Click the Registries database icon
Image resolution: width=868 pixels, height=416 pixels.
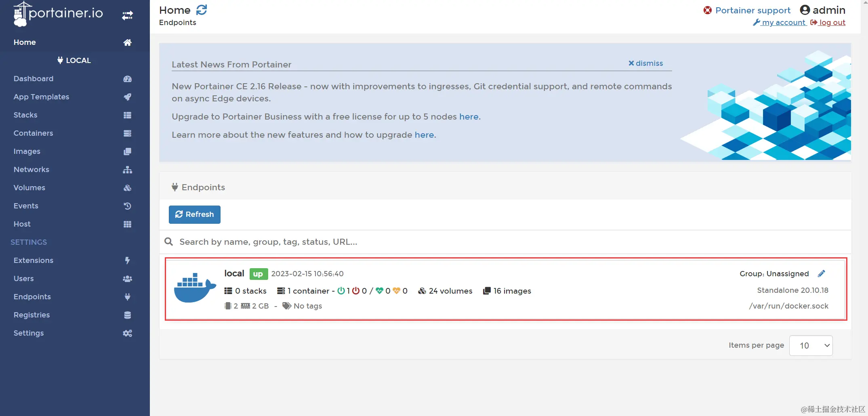pyautogui.click(x=127, y=315)
